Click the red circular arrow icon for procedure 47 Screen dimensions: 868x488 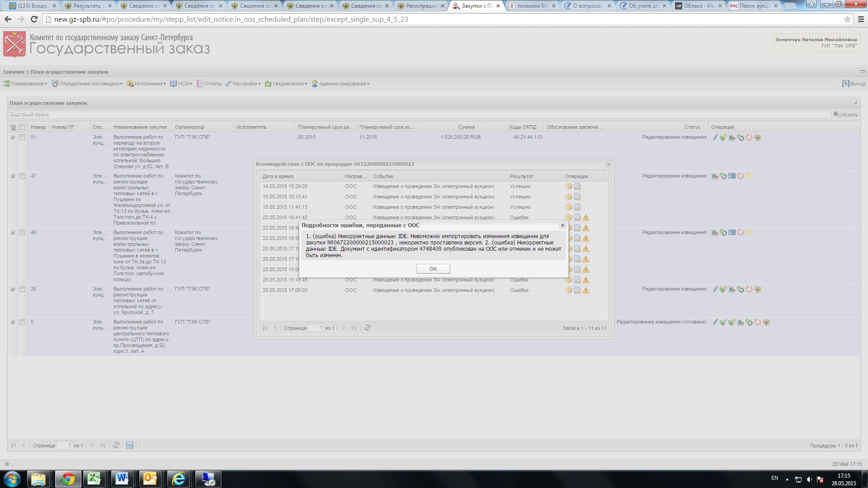tap(741, 176)
